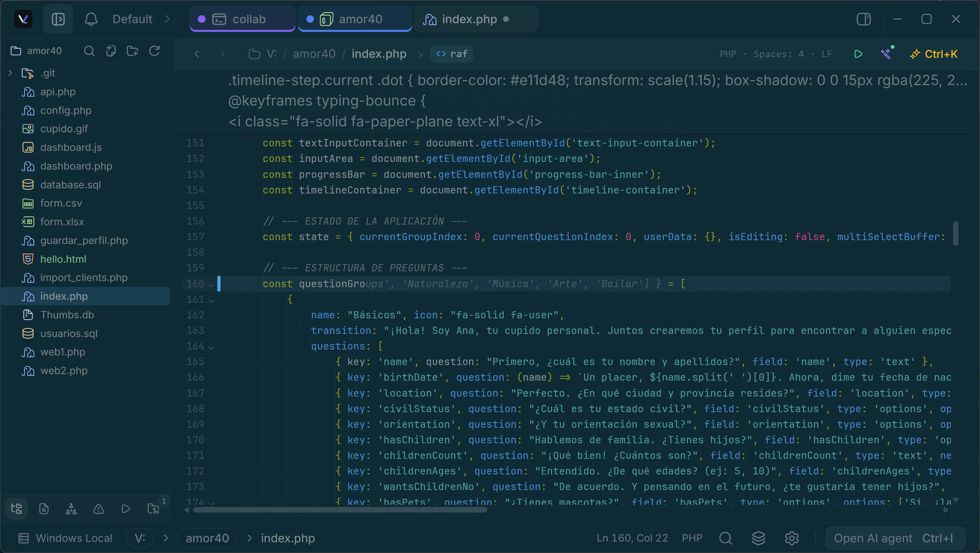Switch to the amor40 tab
The height and width of the screenshot is (553, 980).
tap(354, 19)
